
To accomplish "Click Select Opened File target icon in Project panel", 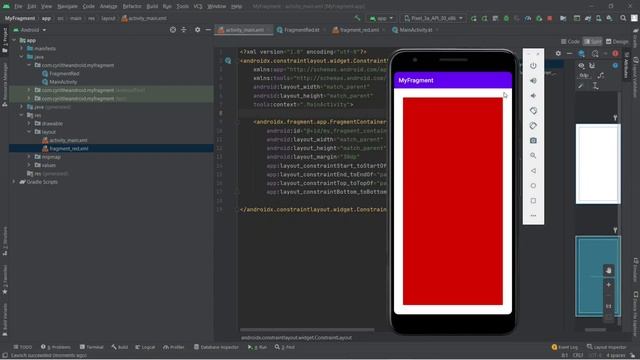I will (173, 30).
